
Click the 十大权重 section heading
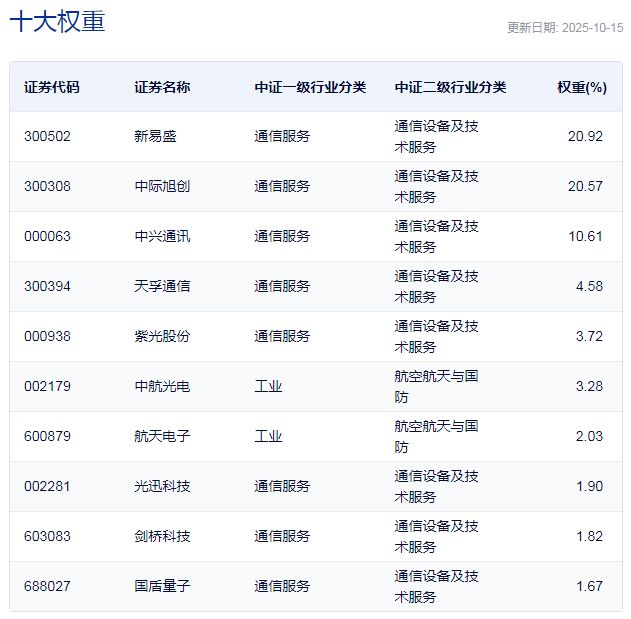(x=57, y=22)
